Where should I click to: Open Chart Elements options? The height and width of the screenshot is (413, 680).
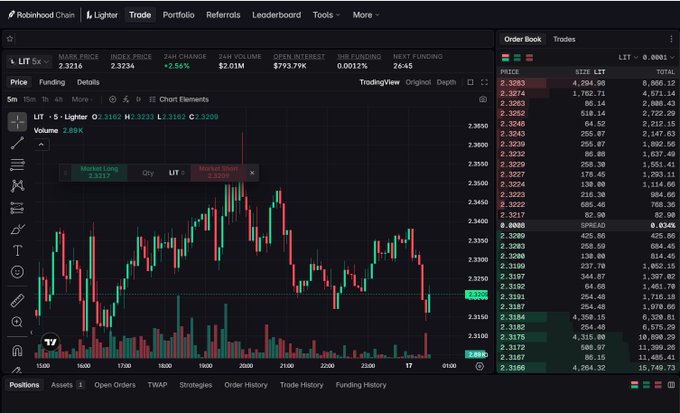179,99
